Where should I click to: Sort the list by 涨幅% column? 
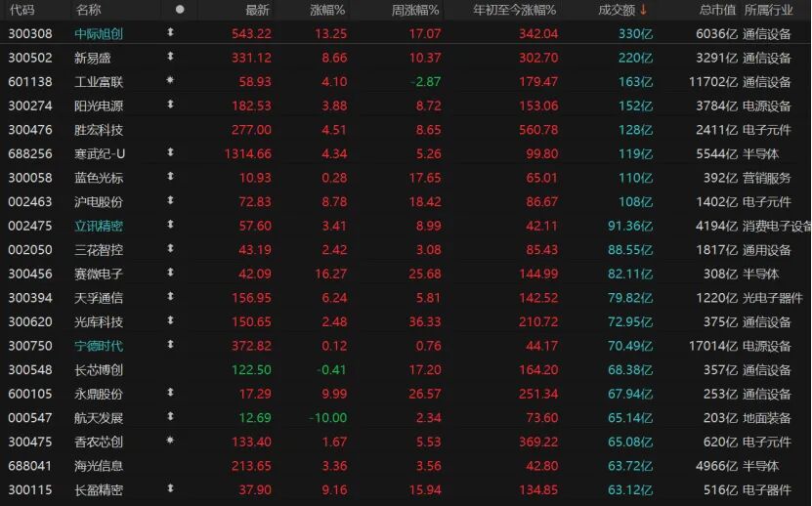pyautogui.click(x=327, y=10)
